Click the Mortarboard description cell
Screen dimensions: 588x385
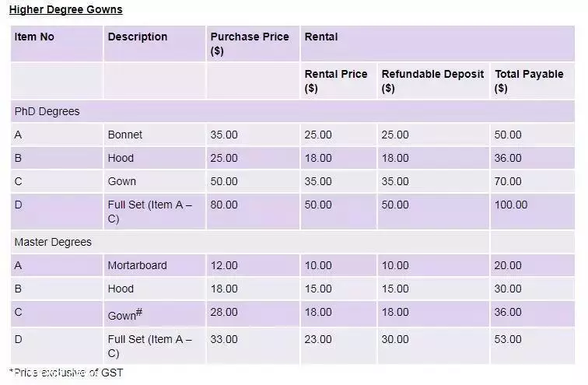click(155, 265)
